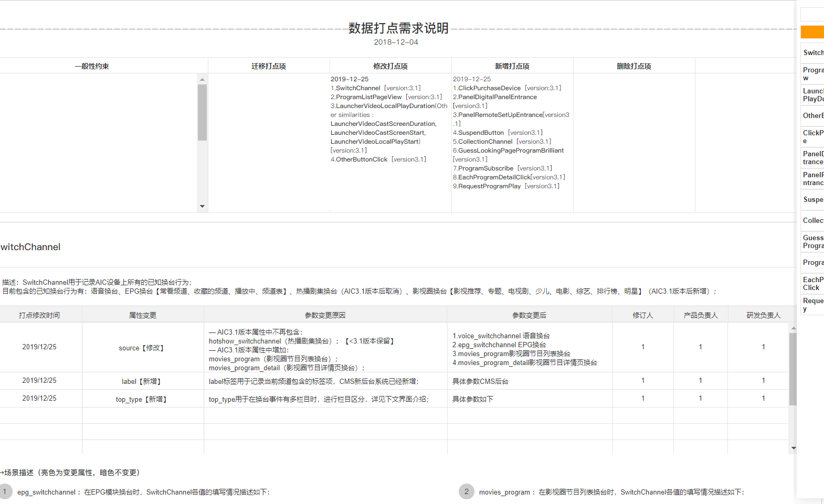Click the 修订人 table header
Viewport: 824px width, 504px height.
pyautogui.click(x=643, y=315)
